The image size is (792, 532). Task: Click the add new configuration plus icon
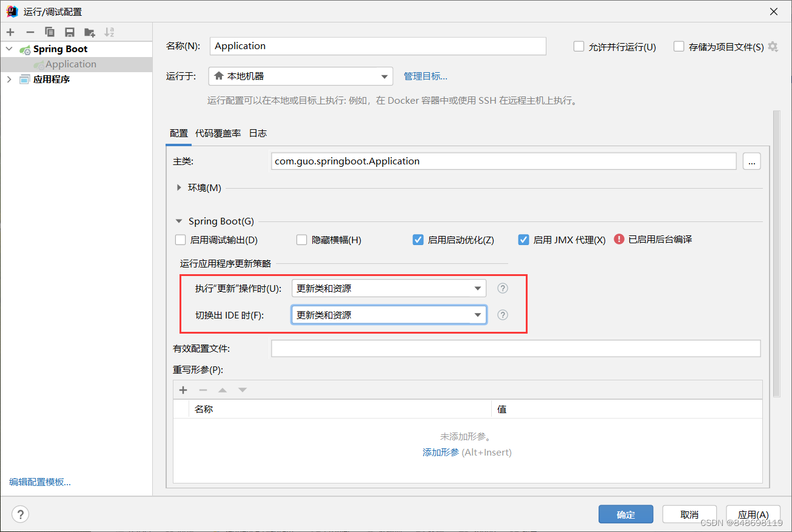10,32
